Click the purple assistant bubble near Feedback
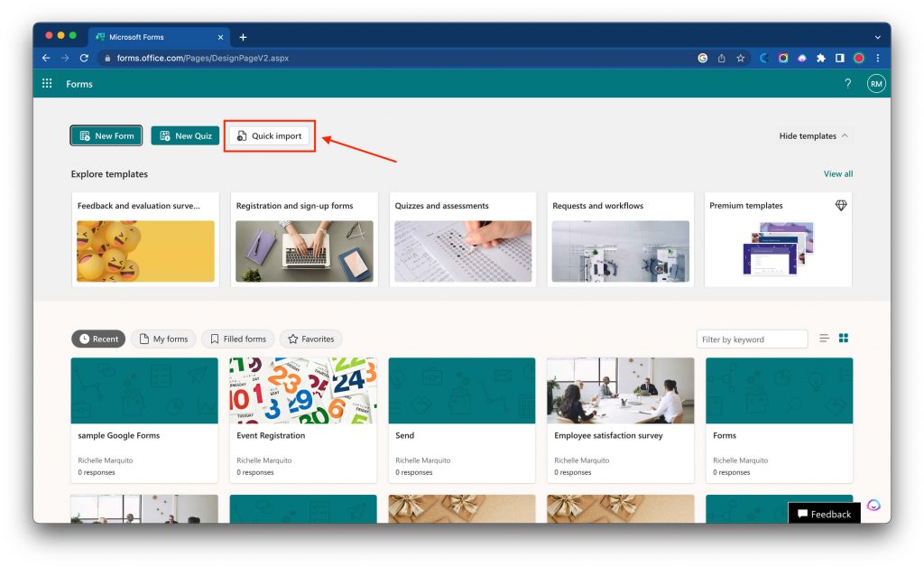 tap(873, 507)
